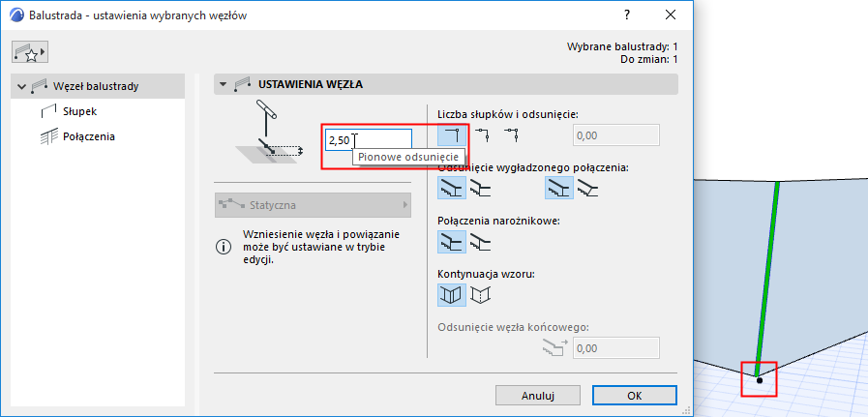Select Połączenia in the settings tree
This screenshot has height=417, width=868.
click(x=88, y=136)
